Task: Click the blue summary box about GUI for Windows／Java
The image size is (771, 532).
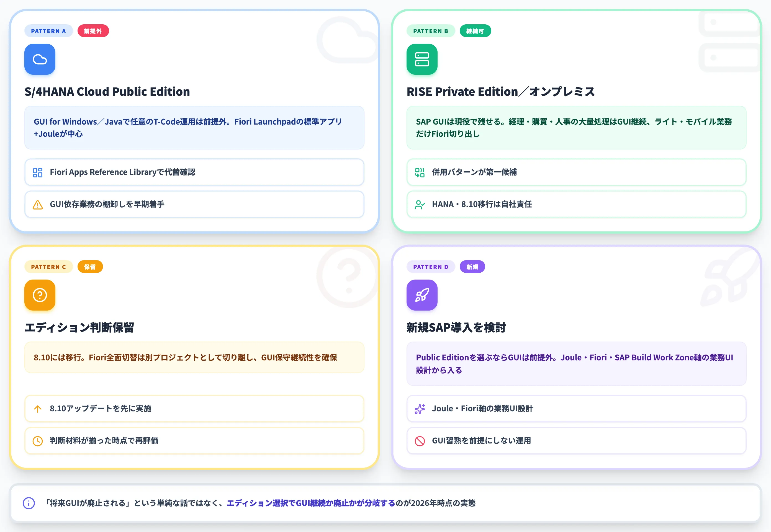Action: [194, 128]
